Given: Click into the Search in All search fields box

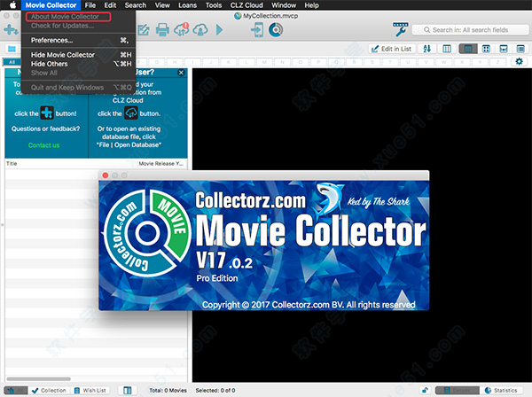Looking at the screenshot, I should (x=471, y=30).
